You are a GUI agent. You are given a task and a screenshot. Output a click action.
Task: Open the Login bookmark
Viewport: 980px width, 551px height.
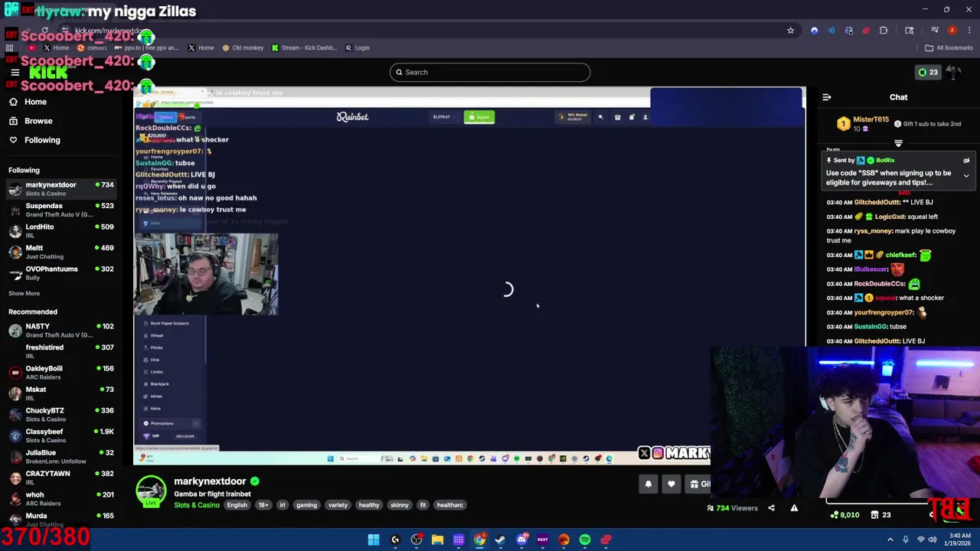pyautogui.click(x=357, y=47)
